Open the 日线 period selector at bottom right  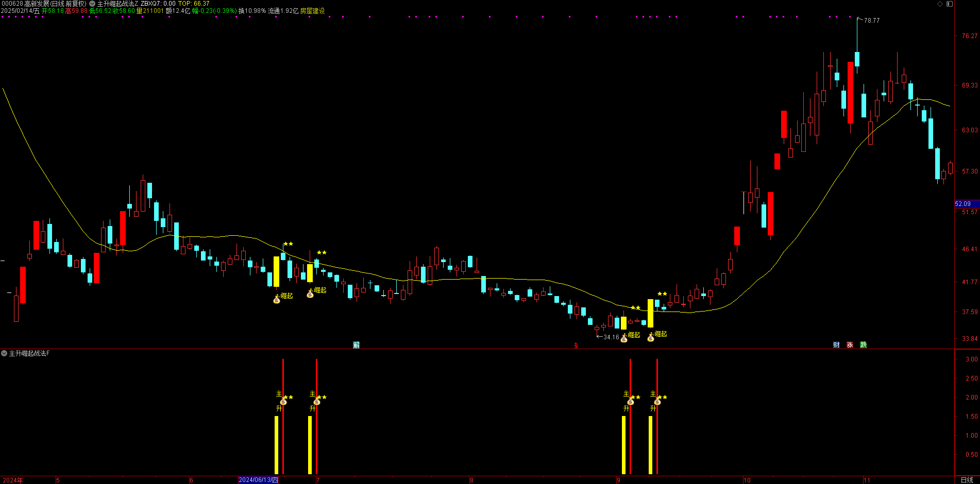(x=967, y=480)
